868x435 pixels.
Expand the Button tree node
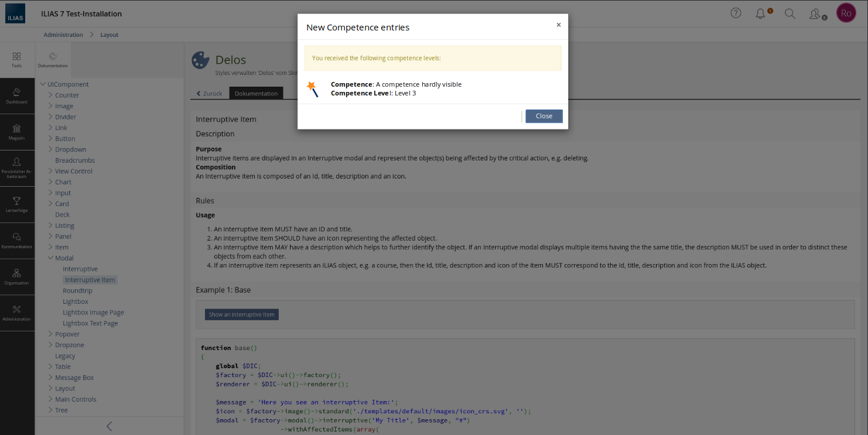51,139
